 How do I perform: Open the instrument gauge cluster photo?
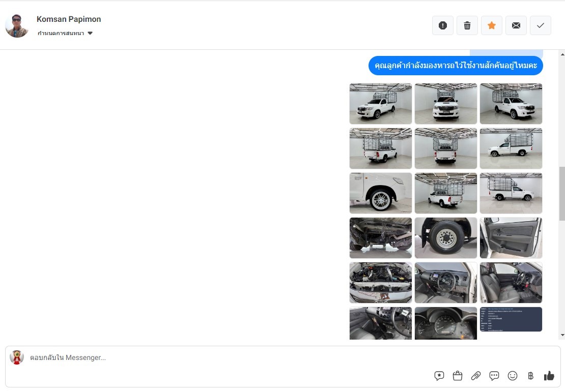point(446,323)
